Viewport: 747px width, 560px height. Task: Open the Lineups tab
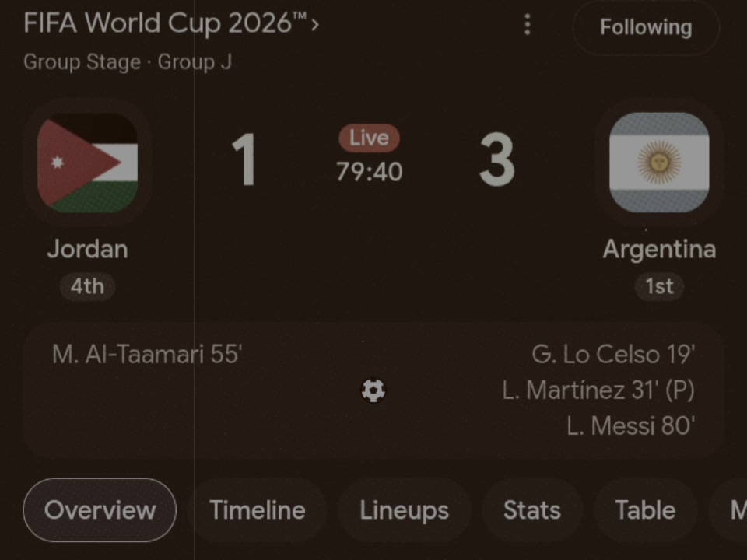[x=404, y=510]
